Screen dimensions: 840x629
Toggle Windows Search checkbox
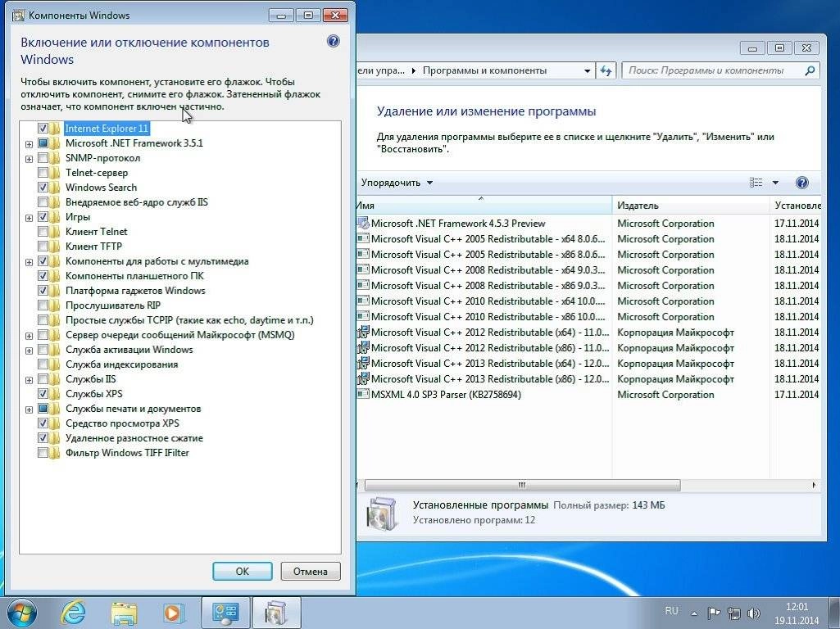(x=43, y=188)
